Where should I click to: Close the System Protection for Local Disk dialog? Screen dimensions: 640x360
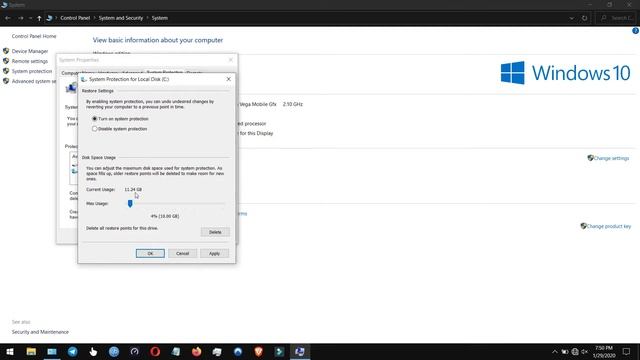tap(229, 79)
